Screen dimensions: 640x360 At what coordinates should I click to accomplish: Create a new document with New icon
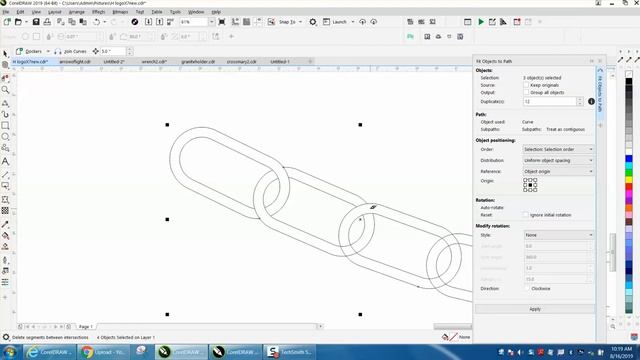tap(7, 22)
